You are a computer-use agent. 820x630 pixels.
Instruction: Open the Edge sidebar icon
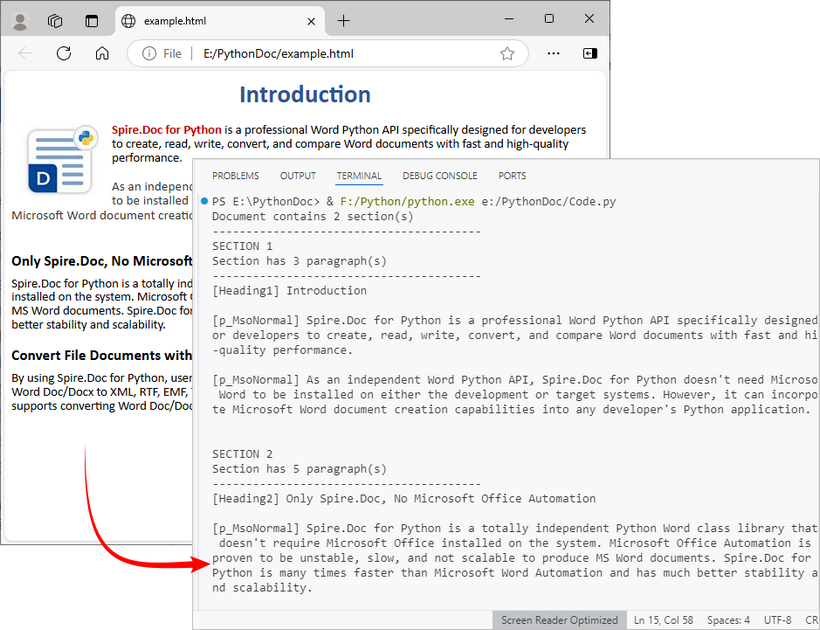(590, 53)
